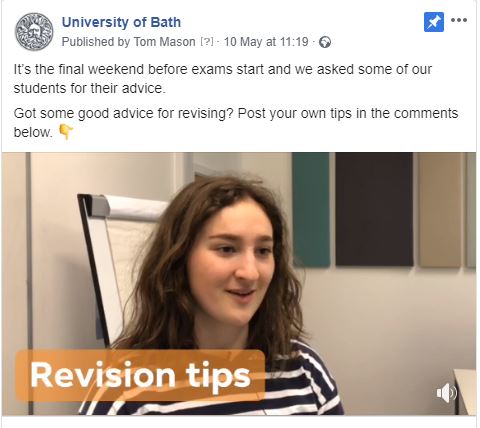This screenshot has height=428, width=480.
Task: Click the blue pinned post icon
Action: point(434,22)
